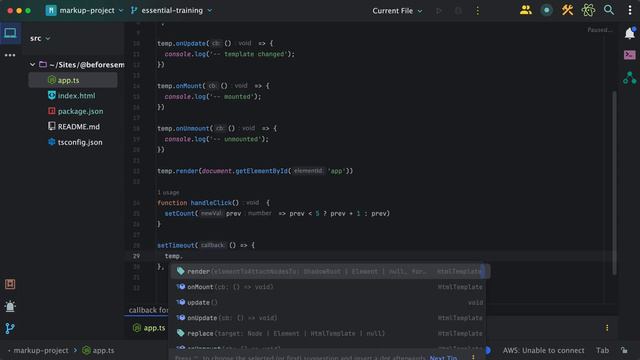This screenshot has height=360, width=640.
Task: Open essential-training branch dropdown
Action: tap(171, 10)
